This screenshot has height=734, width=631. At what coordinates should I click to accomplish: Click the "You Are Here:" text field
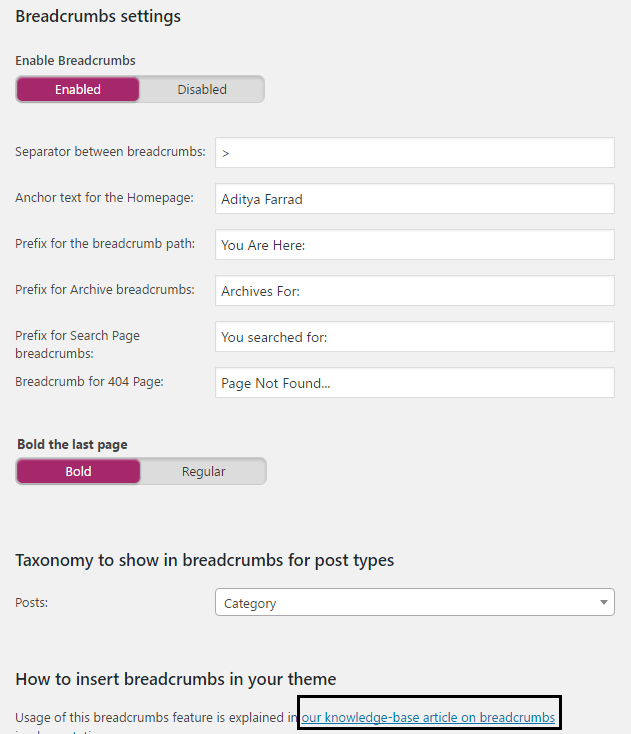point(414,245)
